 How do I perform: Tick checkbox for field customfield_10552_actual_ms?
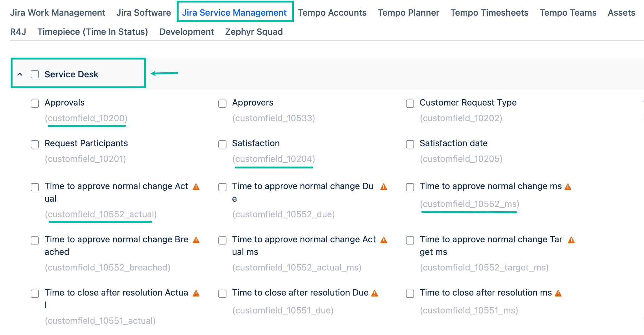pos(222,240)
